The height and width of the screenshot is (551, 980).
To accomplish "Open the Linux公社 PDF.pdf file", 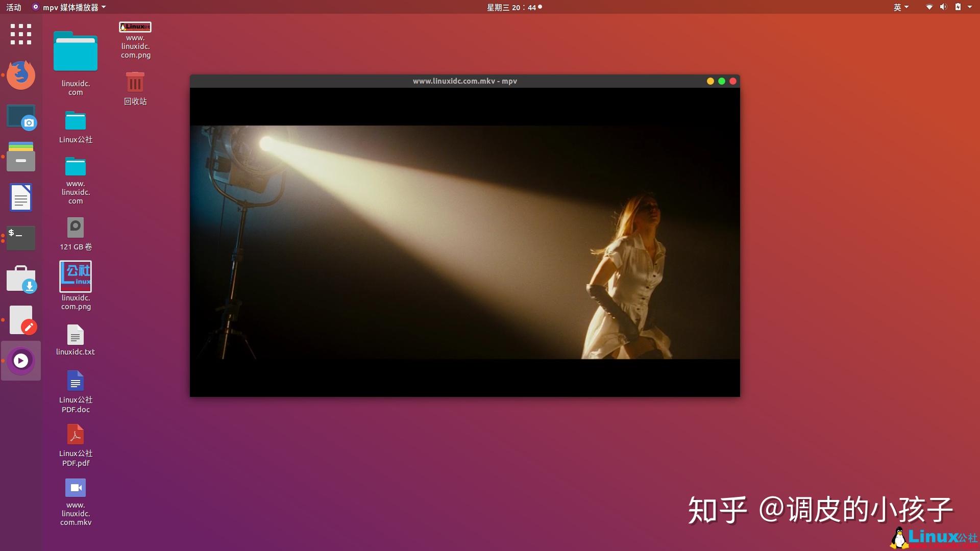I will tap(75, 434).
